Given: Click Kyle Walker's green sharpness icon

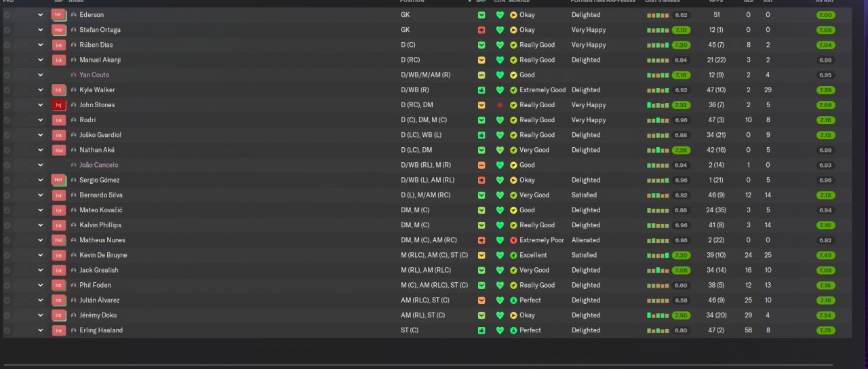Looking at the screenshot, I should coord(481,90).
